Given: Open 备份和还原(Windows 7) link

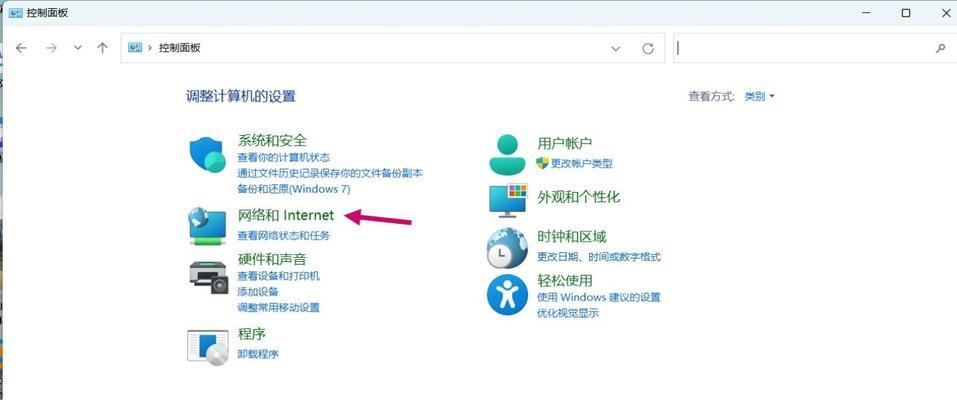Looking at the screenshot, I should click(x=294, y=189).
